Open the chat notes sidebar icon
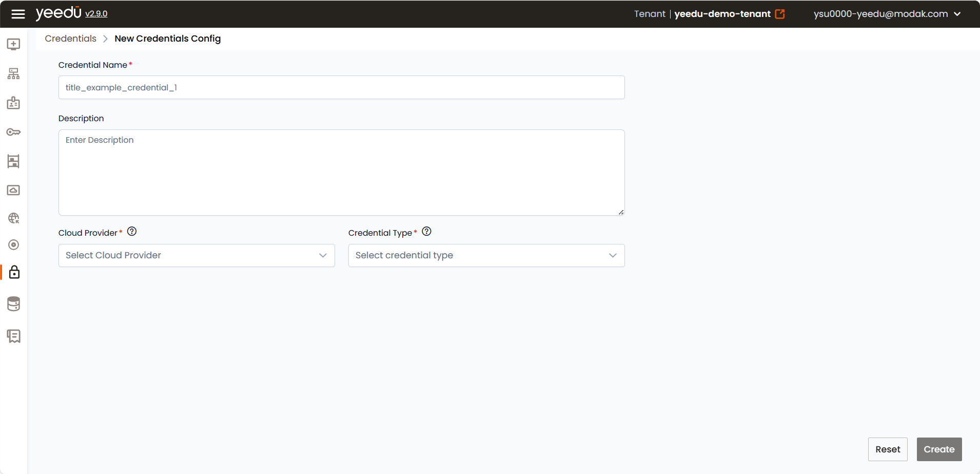The width and height of the screenshot is (980, 474). 14,336
